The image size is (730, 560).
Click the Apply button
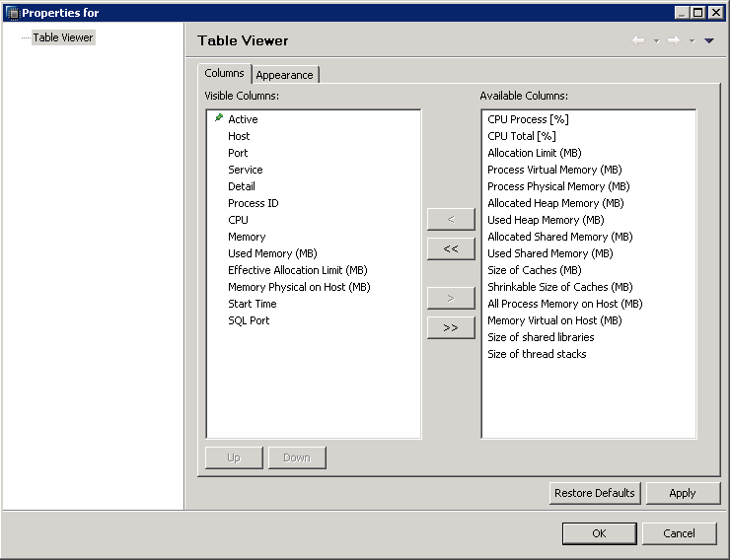(683, 493)
